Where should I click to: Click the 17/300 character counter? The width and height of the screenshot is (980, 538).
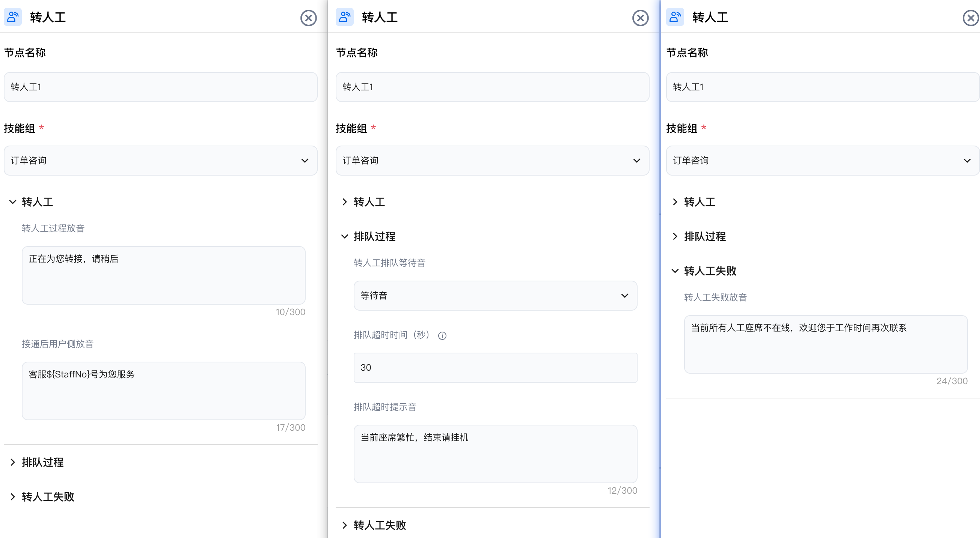pyautogui.click(x=291, y=428)
